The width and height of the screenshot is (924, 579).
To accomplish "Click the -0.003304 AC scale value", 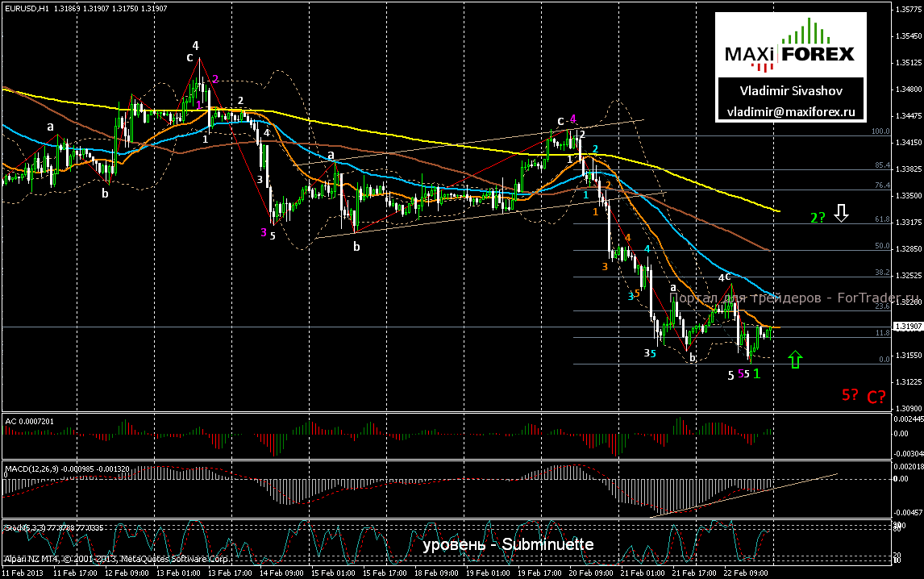I will (908, 453).
